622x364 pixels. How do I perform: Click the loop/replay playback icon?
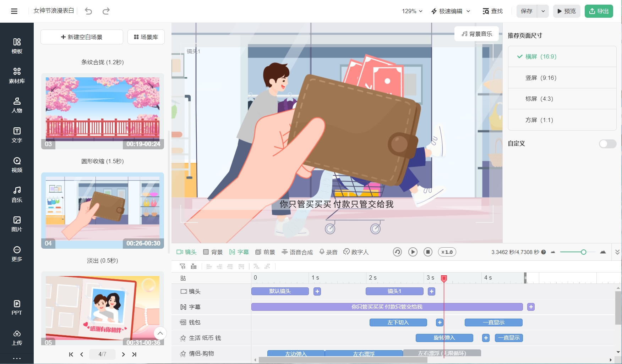click(397, 252)
